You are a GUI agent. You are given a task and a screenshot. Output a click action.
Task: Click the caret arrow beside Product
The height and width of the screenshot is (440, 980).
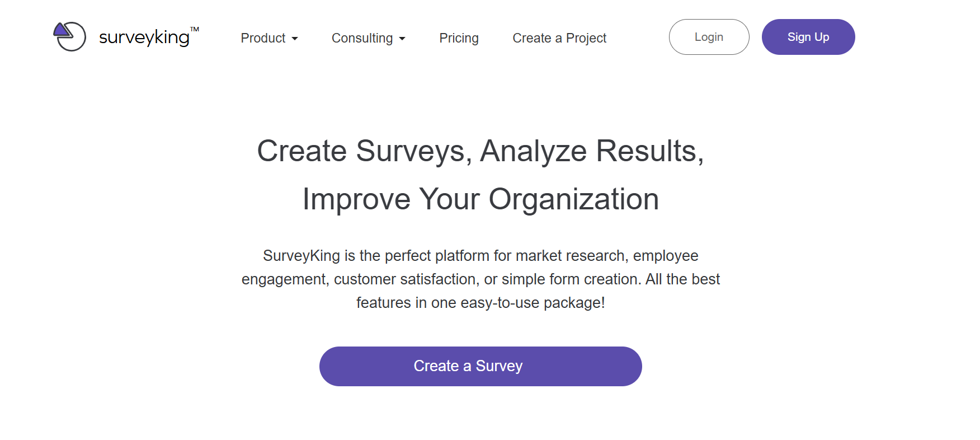click(x=295, y=39)
